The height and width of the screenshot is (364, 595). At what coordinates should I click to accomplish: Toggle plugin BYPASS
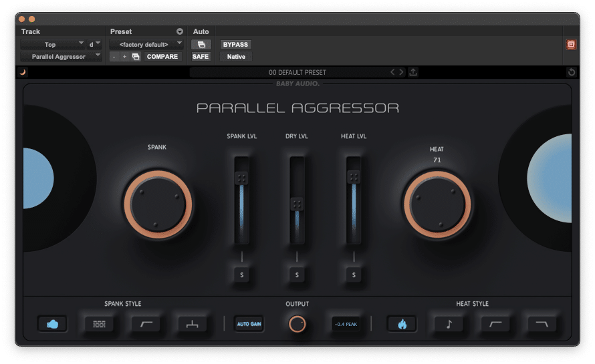point(235,45)
